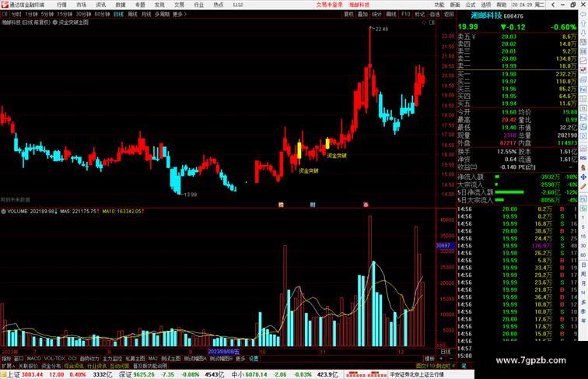Open the 公式 menu
This screenshot has width=588, height=379.
coord(471,5)
